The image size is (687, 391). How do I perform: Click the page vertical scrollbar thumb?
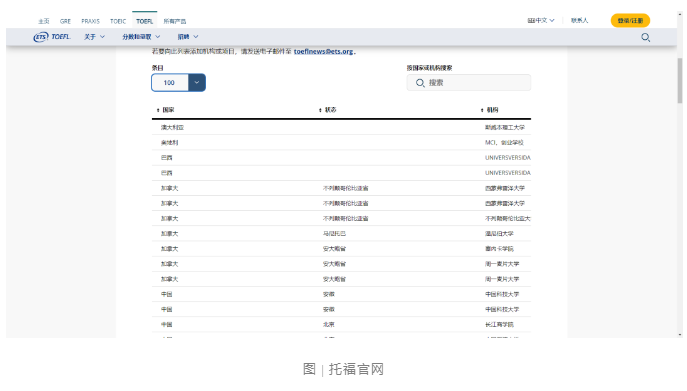680,81
